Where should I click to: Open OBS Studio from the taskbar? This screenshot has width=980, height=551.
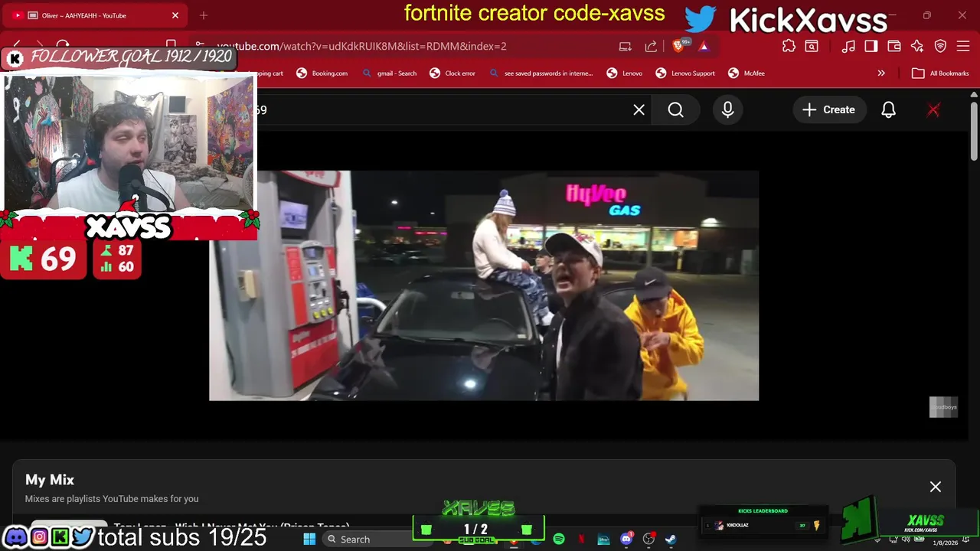648,539
